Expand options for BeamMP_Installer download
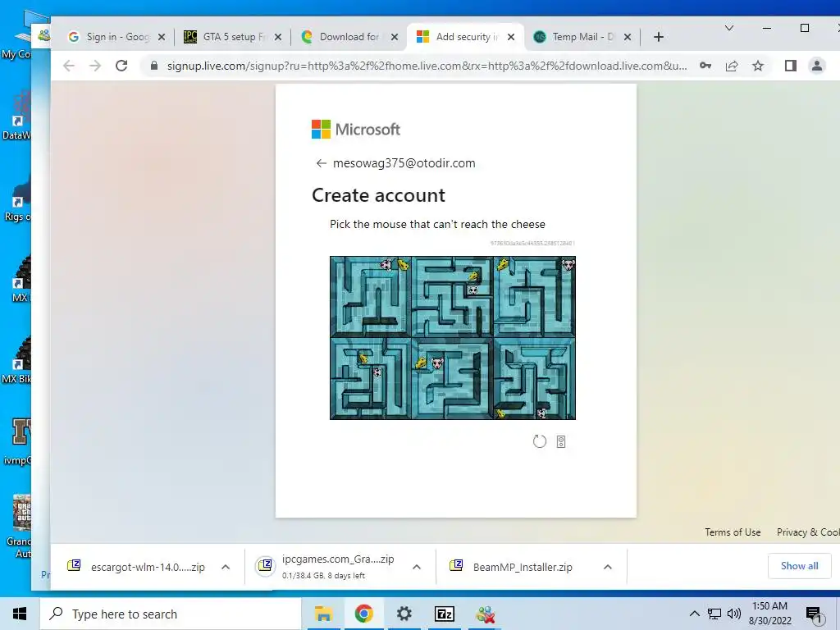The width and height of the screenshot is (840, 630). coord(608,567)
